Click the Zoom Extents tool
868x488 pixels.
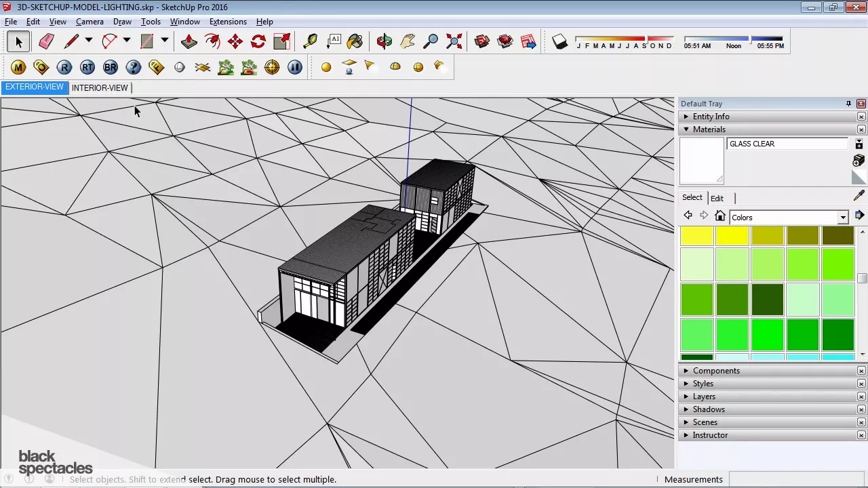[x=454, y=42]
